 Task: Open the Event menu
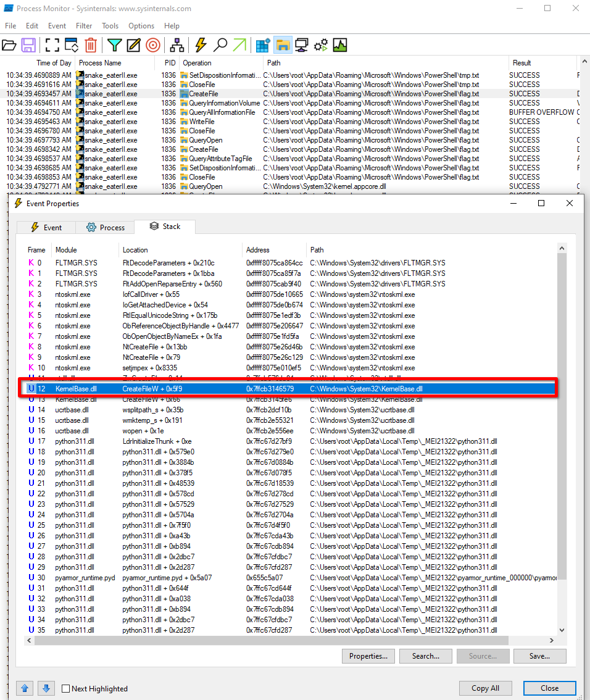point(57,26)
